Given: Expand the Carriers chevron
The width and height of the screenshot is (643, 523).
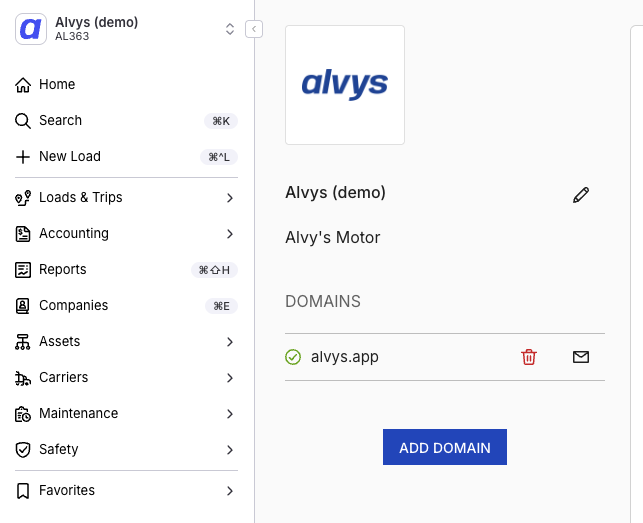Looking at the screenshot, I should coord(230,378).
